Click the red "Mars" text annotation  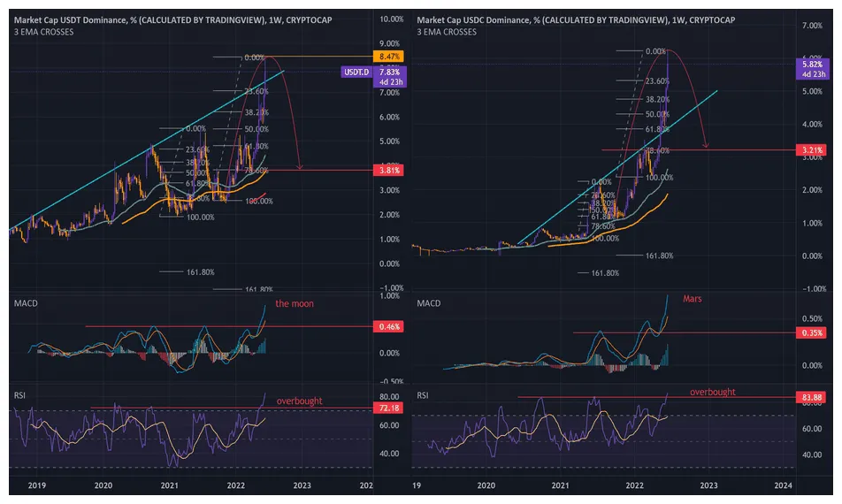pyautogui.click(x=694, y=299)
